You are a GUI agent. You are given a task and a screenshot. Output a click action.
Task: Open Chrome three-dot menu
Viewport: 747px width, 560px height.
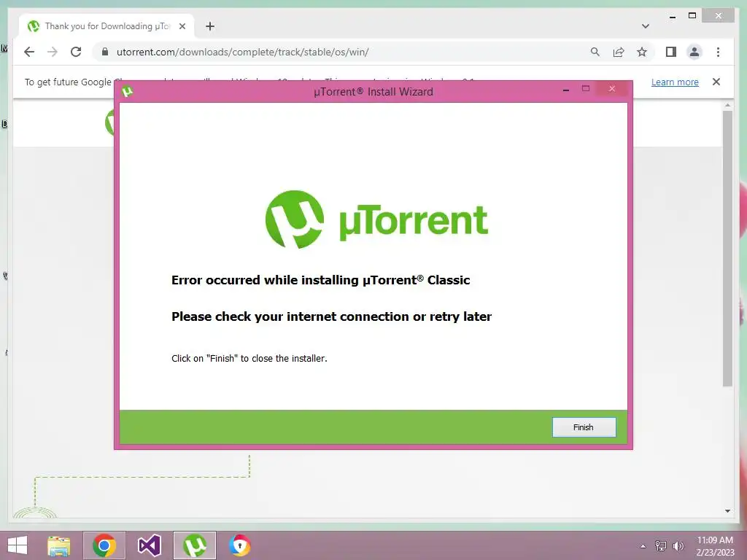(718, 52)
